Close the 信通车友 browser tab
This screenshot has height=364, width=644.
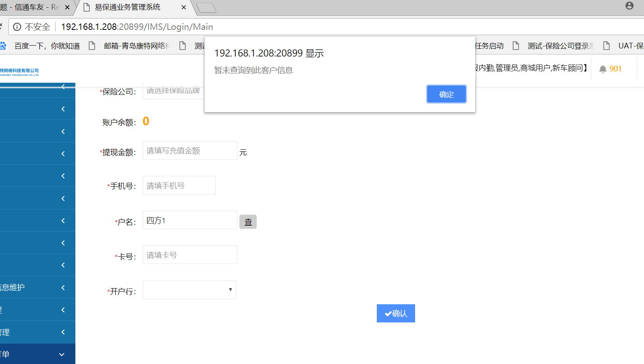67,7
